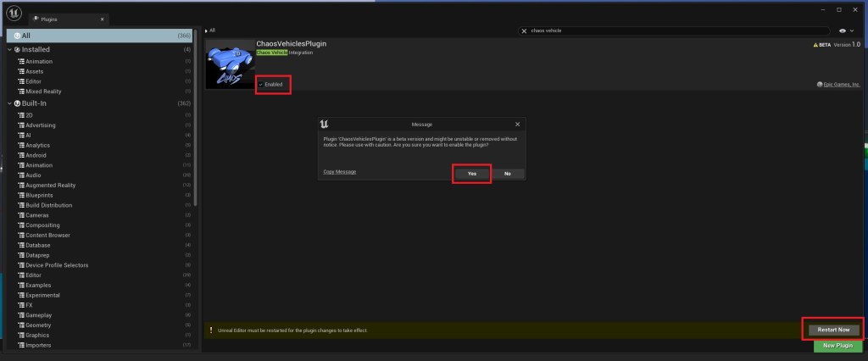Click the ChaosVehiclesPlugin car thumbnail

(x=227, y=64)
